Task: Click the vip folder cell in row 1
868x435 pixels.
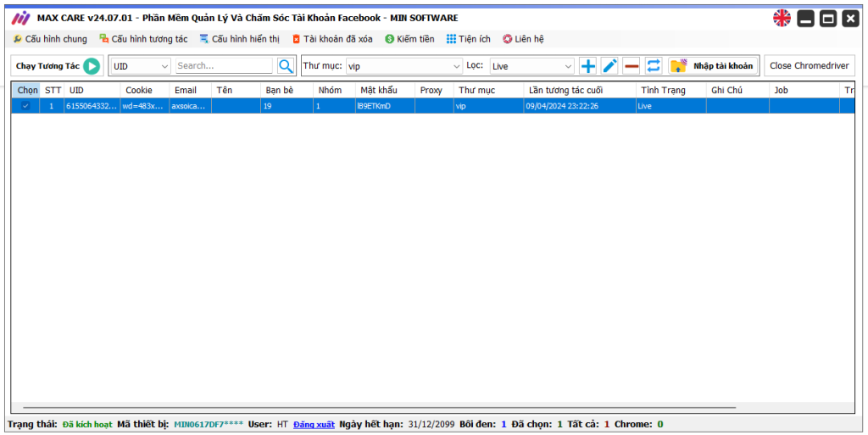Action: click(x=489, y=106)
